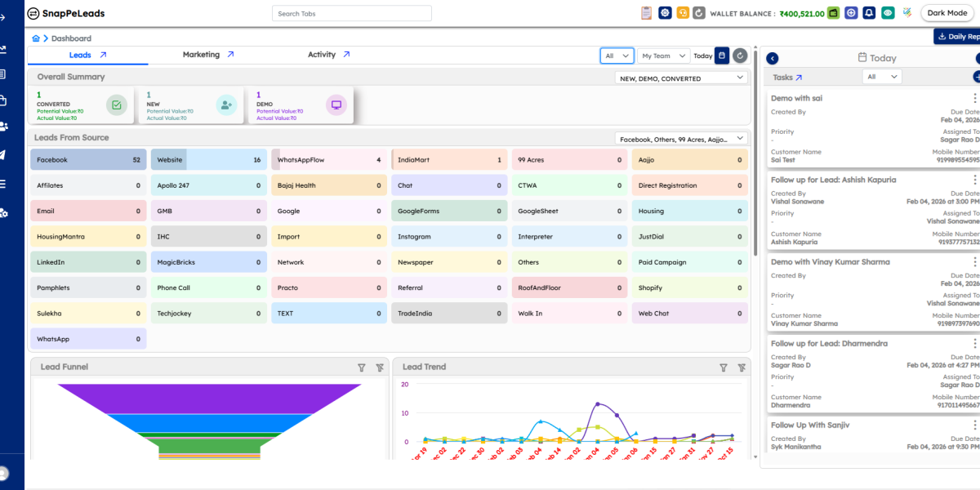Open the Tasks All filter dropdown
The height and width of the screenshot is (490, 980).
click(882, 77)
